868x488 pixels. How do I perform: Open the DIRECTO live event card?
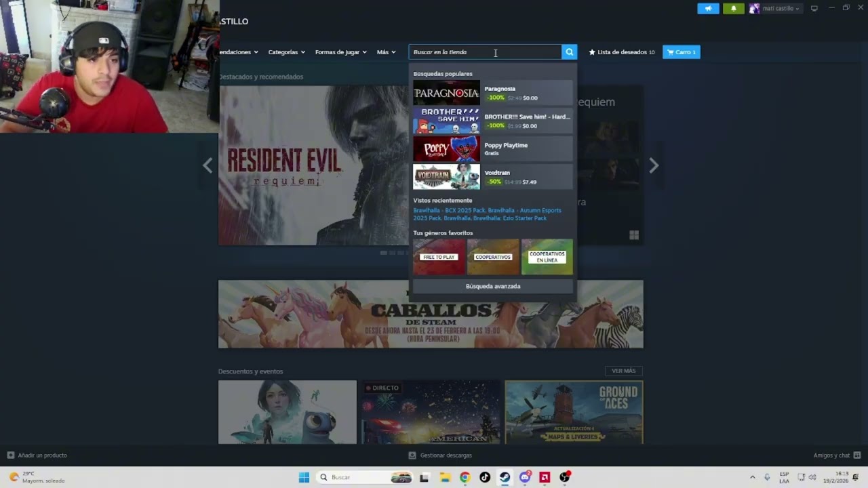click(x=431, y=412)
